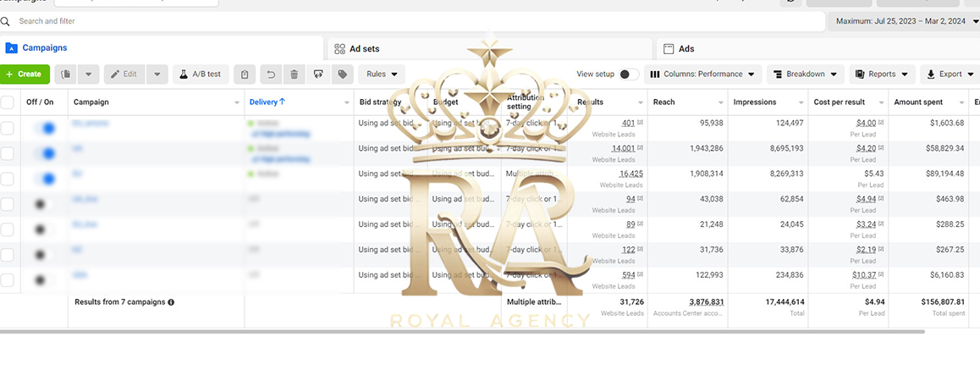Screen dimensions: 980x370
Task: Open Amount spent header dropdown arrow
Action: coord(961,102)
